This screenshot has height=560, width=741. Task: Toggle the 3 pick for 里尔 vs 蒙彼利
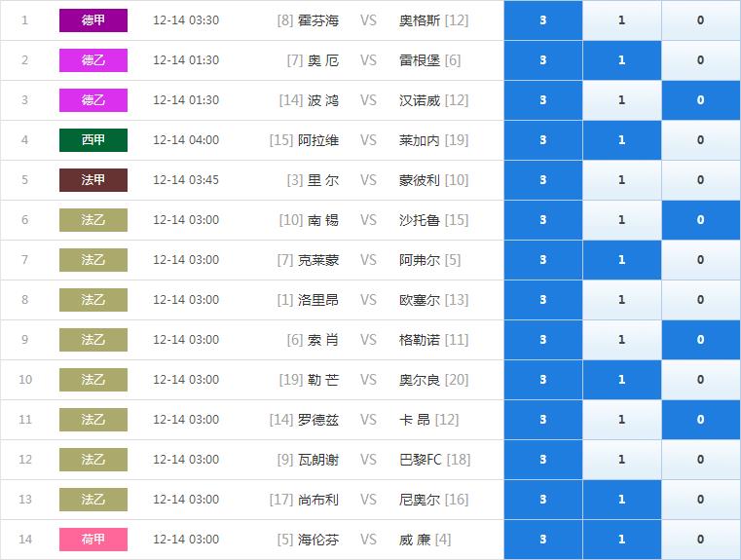click(x=543, y=180)
